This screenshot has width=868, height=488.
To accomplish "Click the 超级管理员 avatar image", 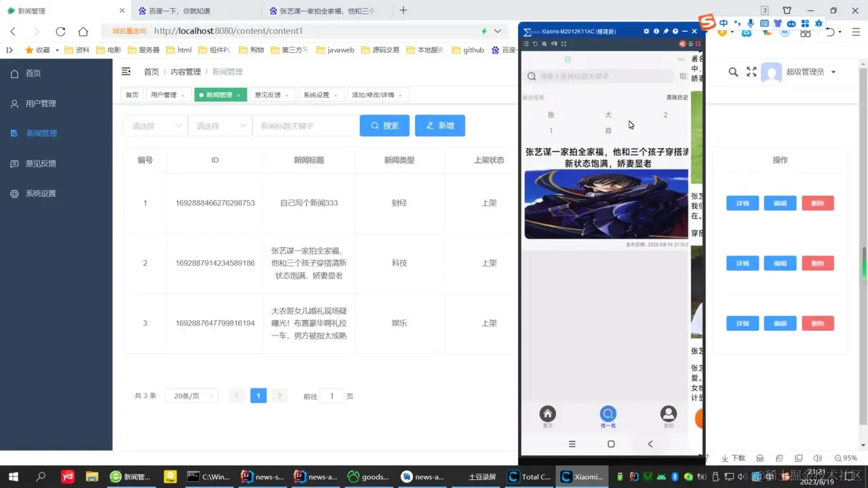I will coord(772,73).
